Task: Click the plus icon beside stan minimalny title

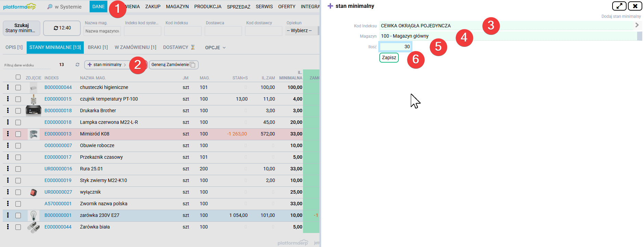Action: 330,6
